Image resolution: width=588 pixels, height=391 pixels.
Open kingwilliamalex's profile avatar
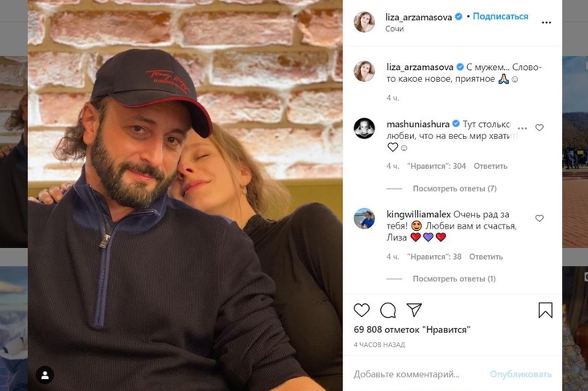click(364, 218)
